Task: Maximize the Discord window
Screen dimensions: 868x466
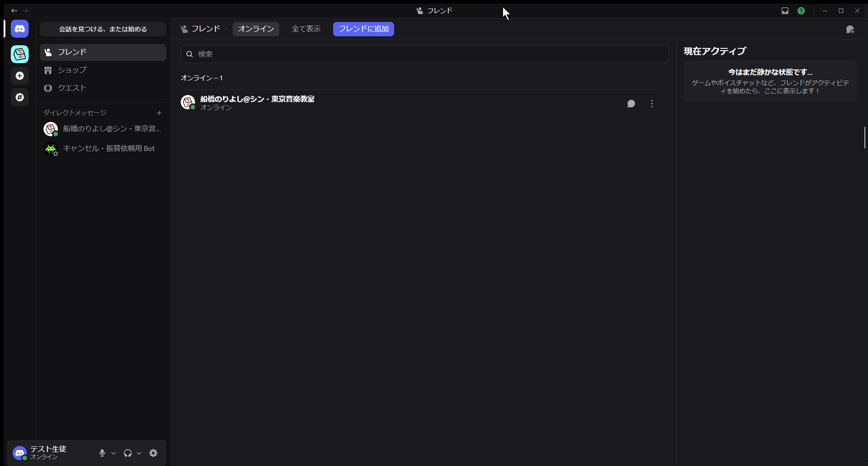Action: tap(841, 11)
